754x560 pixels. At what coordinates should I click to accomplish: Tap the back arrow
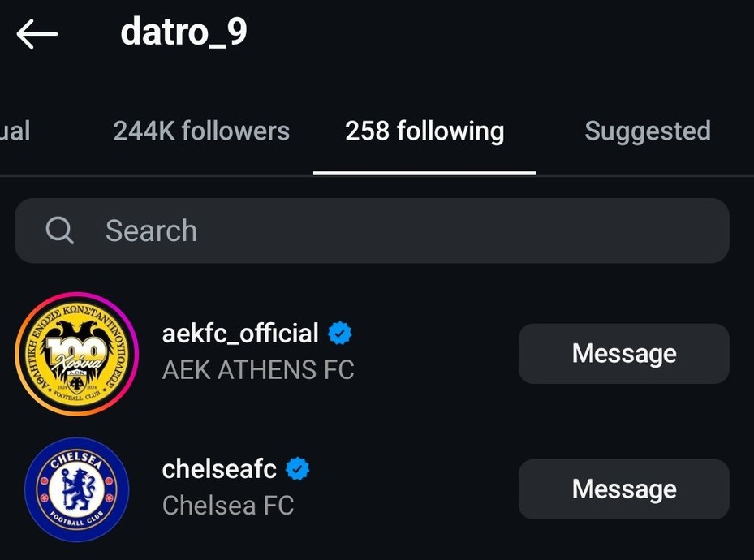click(37, 34)
